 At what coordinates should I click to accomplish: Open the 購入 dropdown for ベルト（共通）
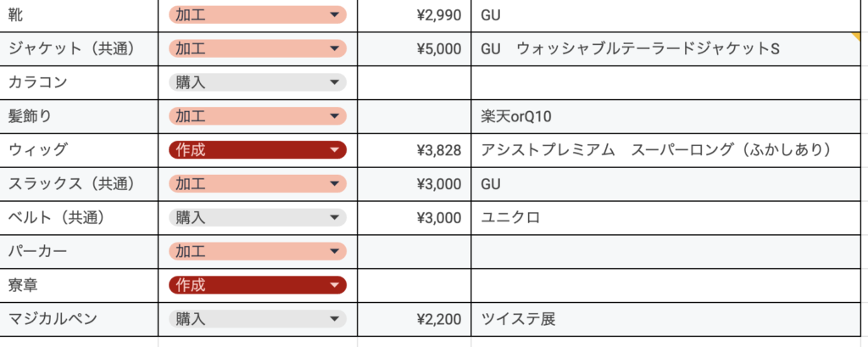click(x=257, y=218)
